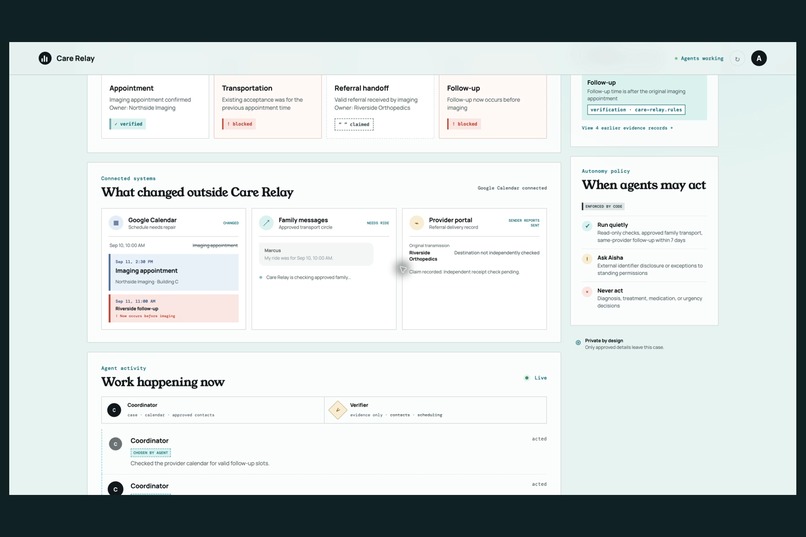The width and height of the screenshot is (806, 537).
Task: Click 'Claim recorded' receipt check text
Action: [x=464, y=272]
